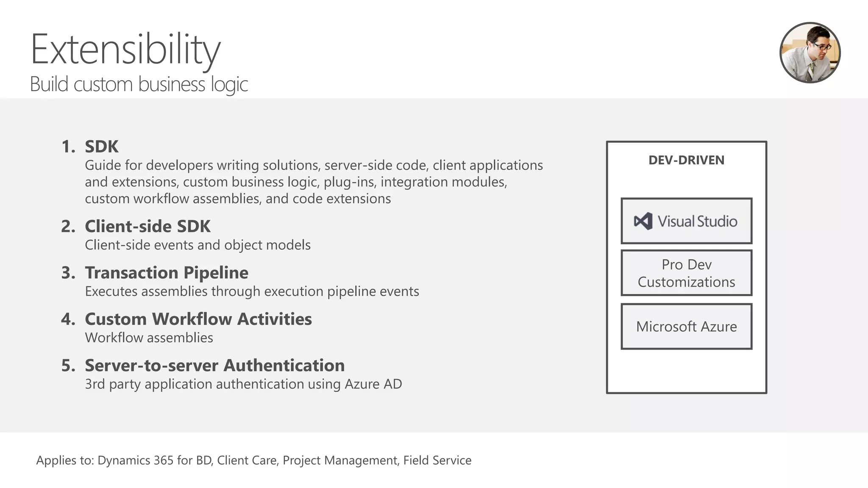Click the SDK heading

pyautogui.click(x=102, y=147)
